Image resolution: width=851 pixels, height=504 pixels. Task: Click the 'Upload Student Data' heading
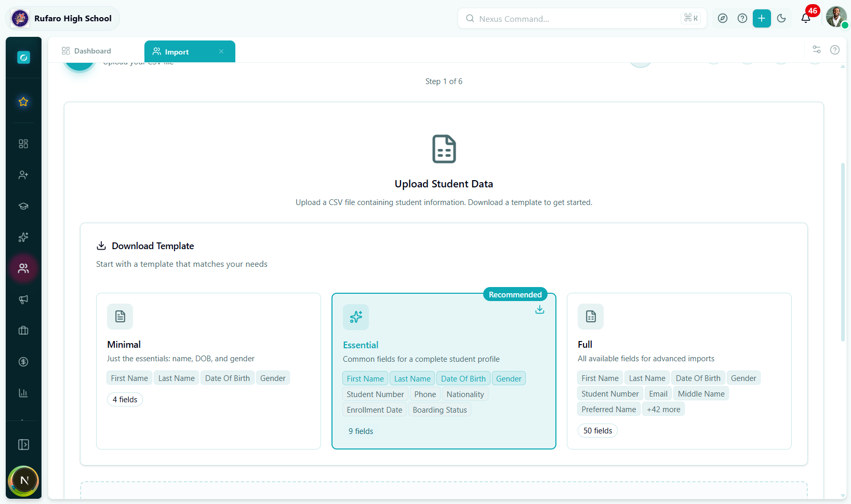click(x=444, y=184)
